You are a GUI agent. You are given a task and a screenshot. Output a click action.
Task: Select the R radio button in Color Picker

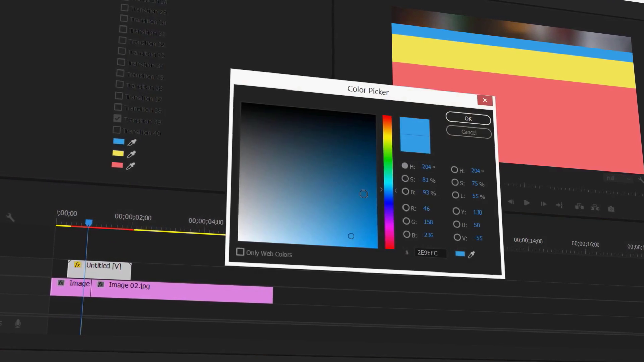pyautogui.click(x=406, y=208)
